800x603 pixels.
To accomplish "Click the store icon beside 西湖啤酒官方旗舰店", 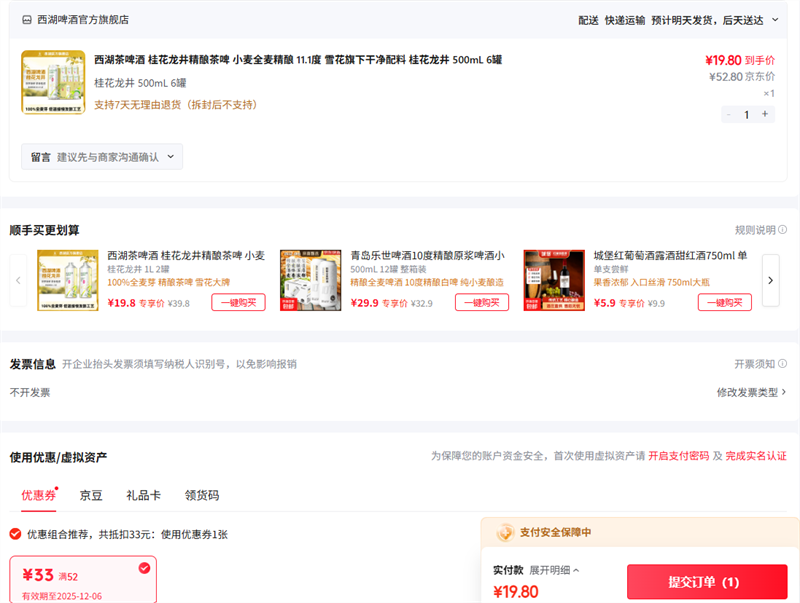I will [x=27, y=20].
